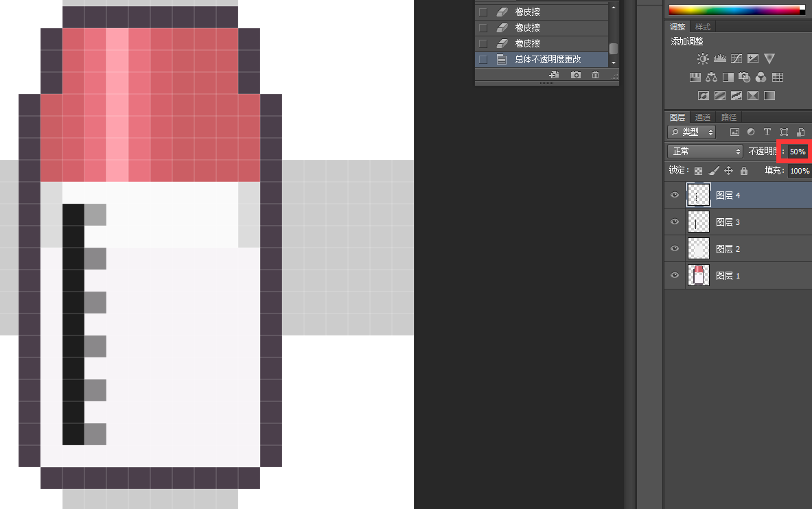Add a Color Balance adjustment layer
The image size is (812, 509).
pos(712,77)
